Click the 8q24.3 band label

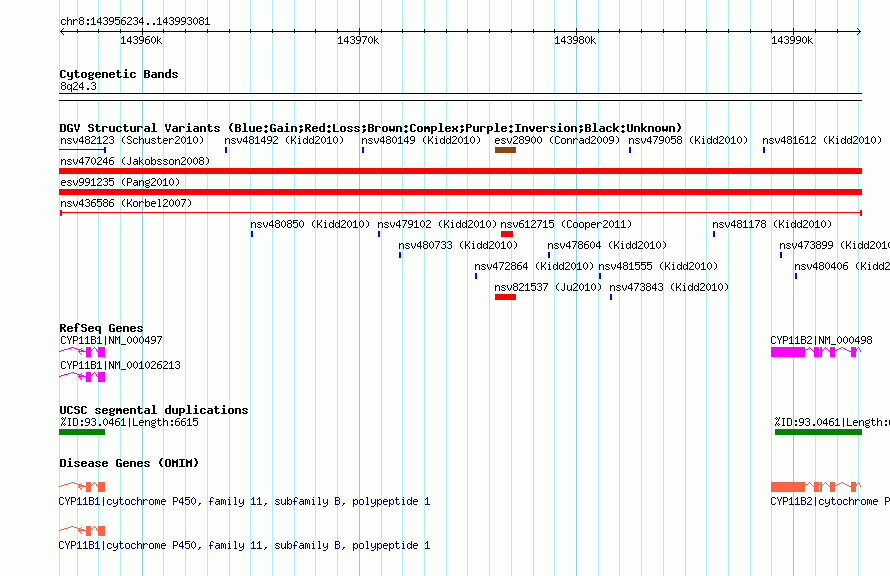coord(78,87)
